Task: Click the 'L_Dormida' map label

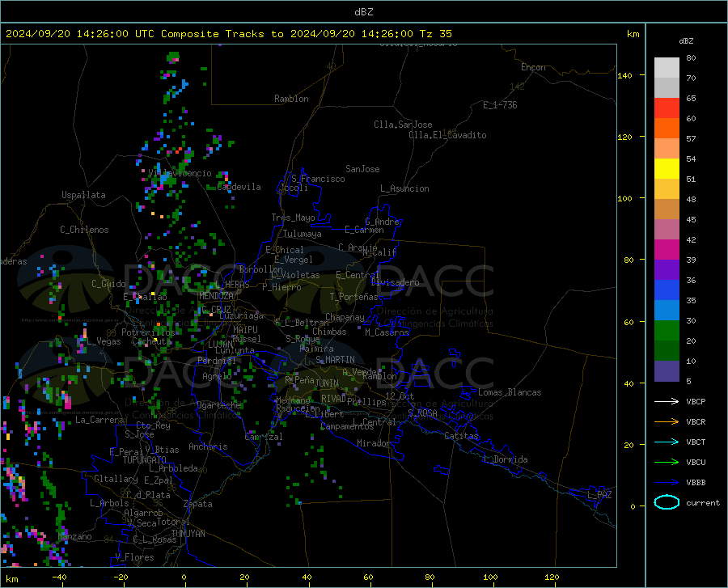Action: (505, 459)
